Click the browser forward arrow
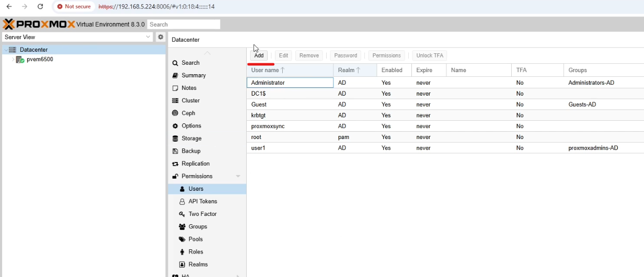The image size is (644, 277). click(x=25, y=7)
